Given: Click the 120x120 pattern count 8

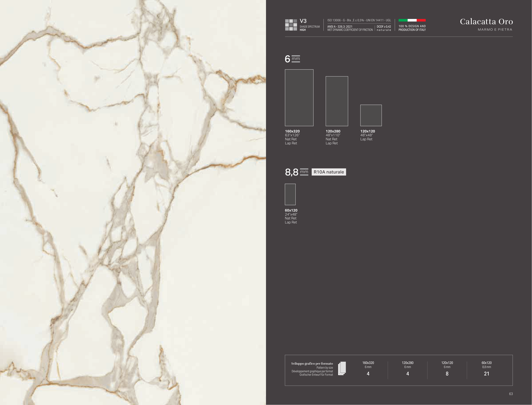Looking at the screenshot, I should pyautogui.click(x=447, y=374).
